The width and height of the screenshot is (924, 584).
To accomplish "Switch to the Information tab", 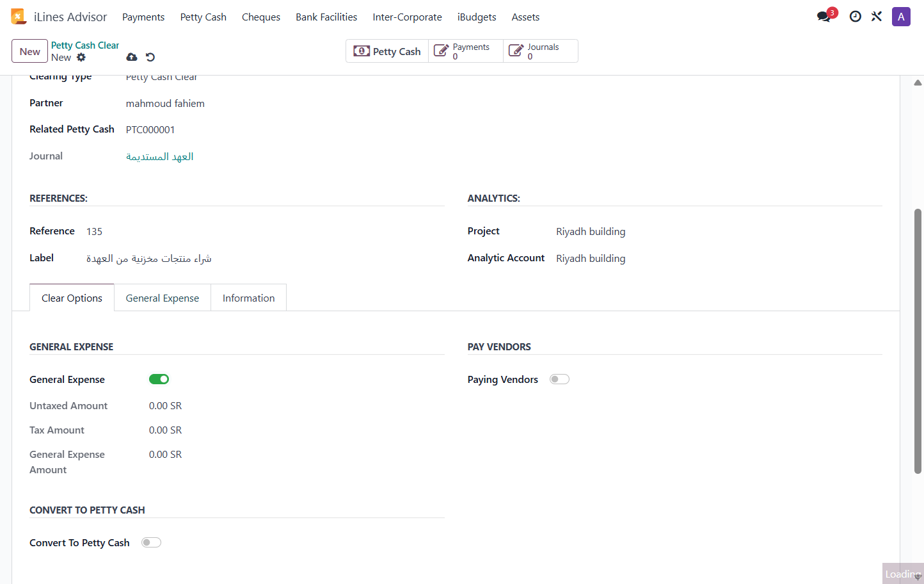I will coord(248,298).
